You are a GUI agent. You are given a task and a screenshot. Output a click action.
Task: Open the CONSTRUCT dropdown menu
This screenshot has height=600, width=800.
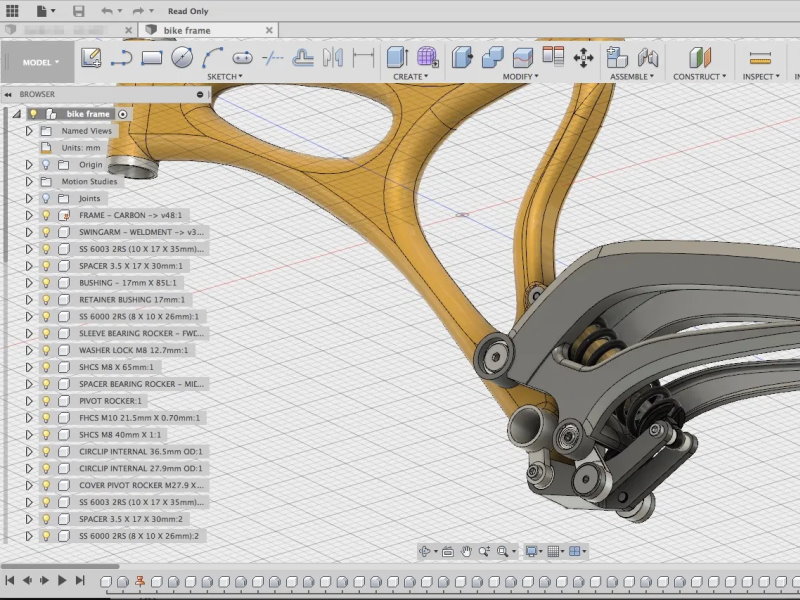pos(699,77)
